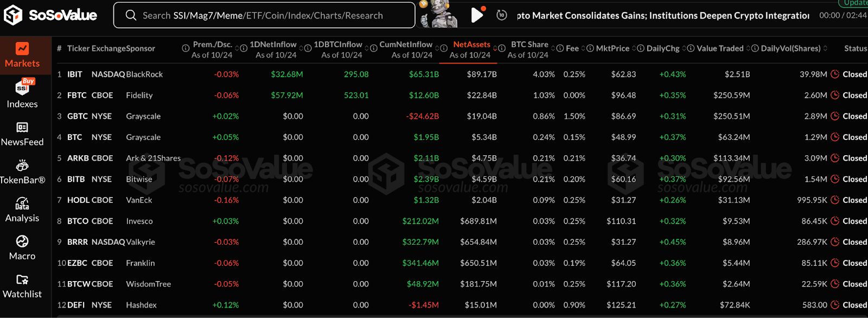The height and width of the screenshot is (318, 868).
Task: Play the market news audio briefing
Action: (x=477, y=15)
